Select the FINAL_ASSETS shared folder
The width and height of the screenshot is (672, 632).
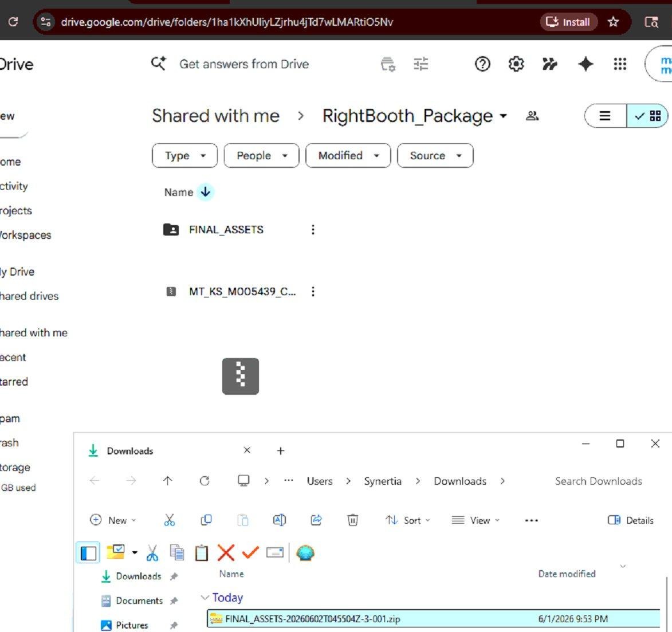[226, 230]
